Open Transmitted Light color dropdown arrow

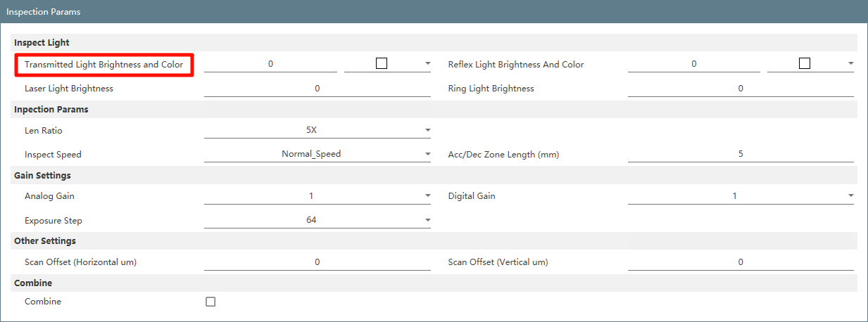click(427, 64)
